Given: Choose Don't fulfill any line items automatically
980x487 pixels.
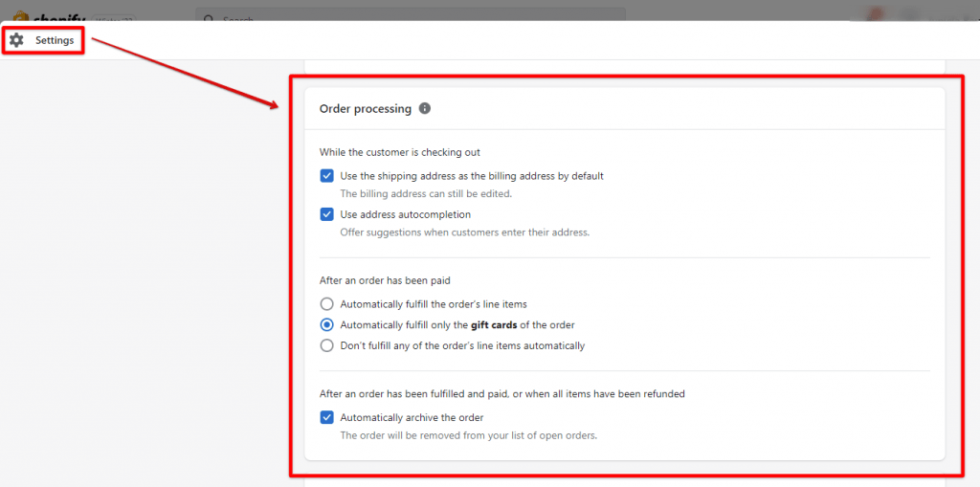Looking at the screenshot, I should coord(326,345).
